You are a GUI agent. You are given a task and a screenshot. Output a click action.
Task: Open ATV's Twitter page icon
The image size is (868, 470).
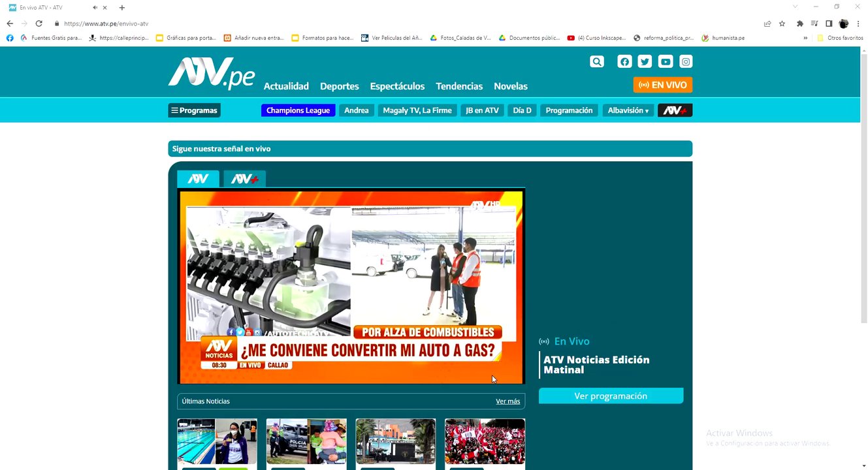click(x=645, y=61)
